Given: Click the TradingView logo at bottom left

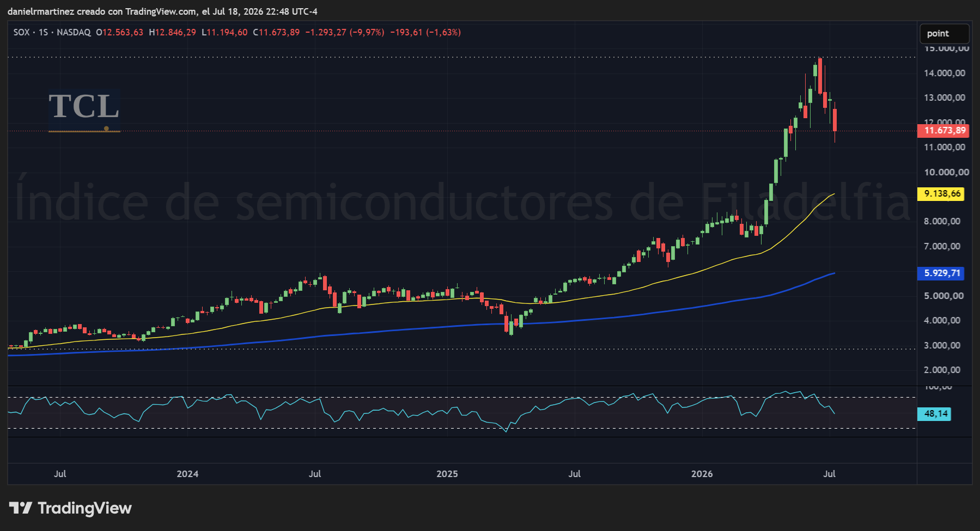Looking at the screenshot, I should click(x=70, y=508).
